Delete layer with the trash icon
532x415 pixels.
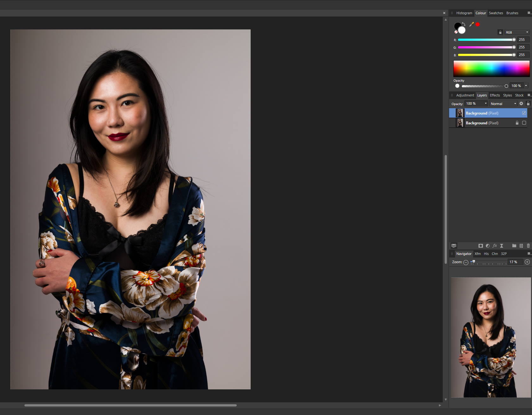[x=528, y=246]
